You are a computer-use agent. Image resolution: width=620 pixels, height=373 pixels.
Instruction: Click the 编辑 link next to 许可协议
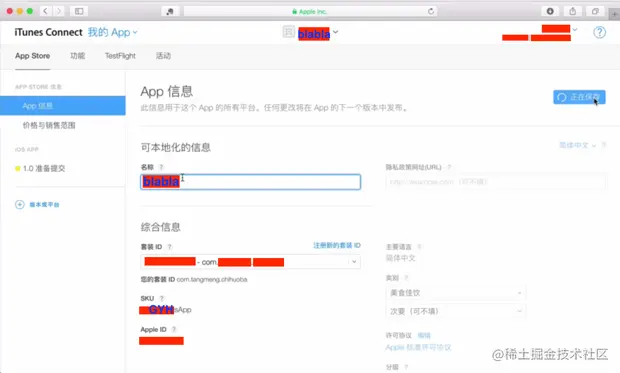click(424, 335)
